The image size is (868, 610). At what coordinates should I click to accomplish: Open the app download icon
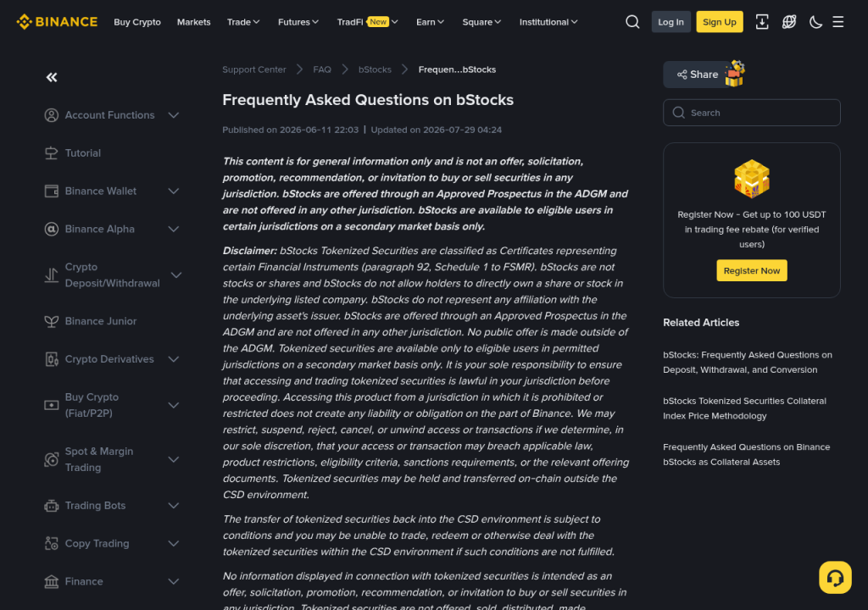pos(762,22)
